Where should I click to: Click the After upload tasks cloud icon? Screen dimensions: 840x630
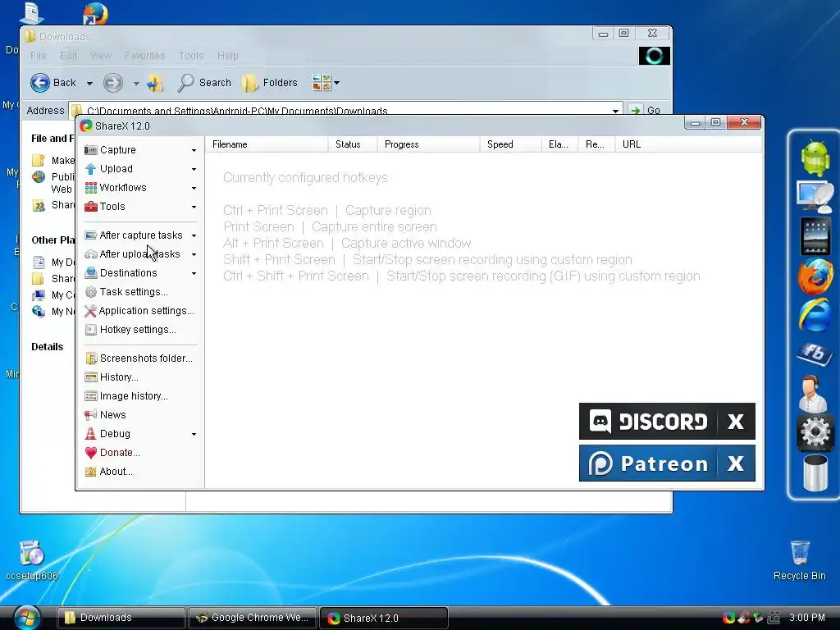click(91, 254)
